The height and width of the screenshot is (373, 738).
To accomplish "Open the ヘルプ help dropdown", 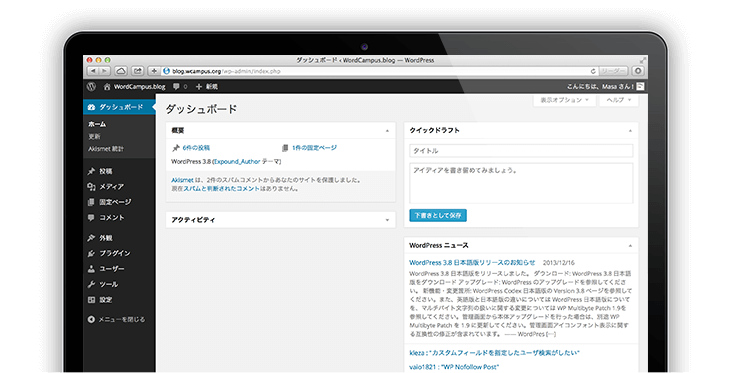I will coord(618,100).
